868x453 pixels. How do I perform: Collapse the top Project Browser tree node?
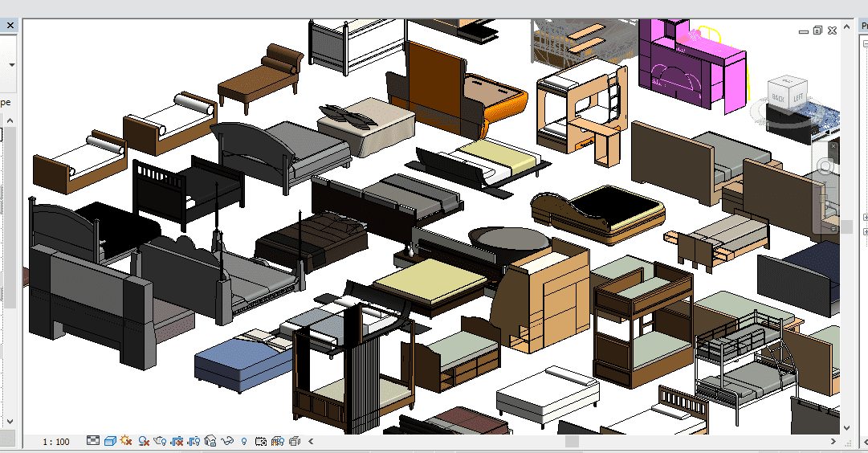click(865, 45)
